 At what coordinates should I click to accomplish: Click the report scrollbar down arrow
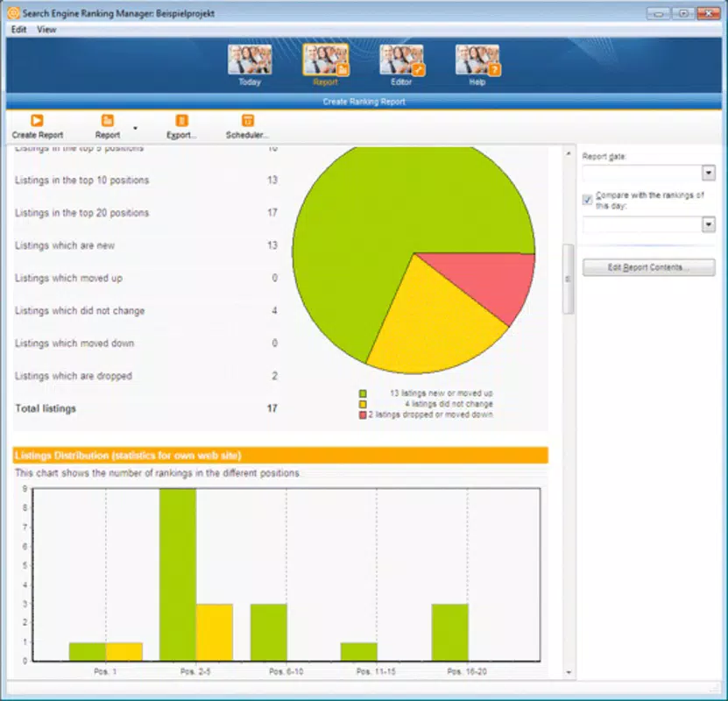[x=569, y=672]
